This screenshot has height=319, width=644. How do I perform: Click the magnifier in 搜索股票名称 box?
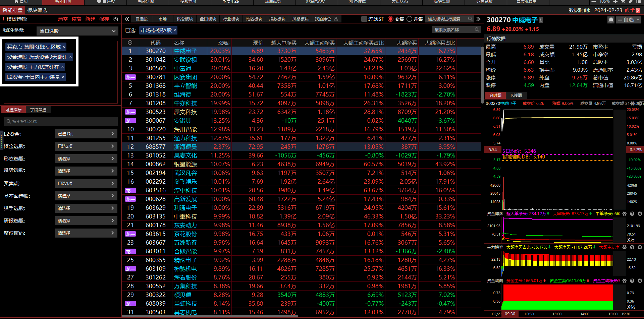click(x=477, y=30)
